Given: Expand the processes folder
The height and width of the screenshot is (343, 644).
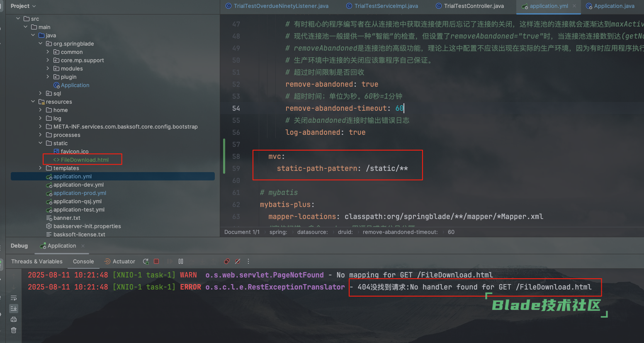Looking at the screenshot, I should [x=40, y=135].
